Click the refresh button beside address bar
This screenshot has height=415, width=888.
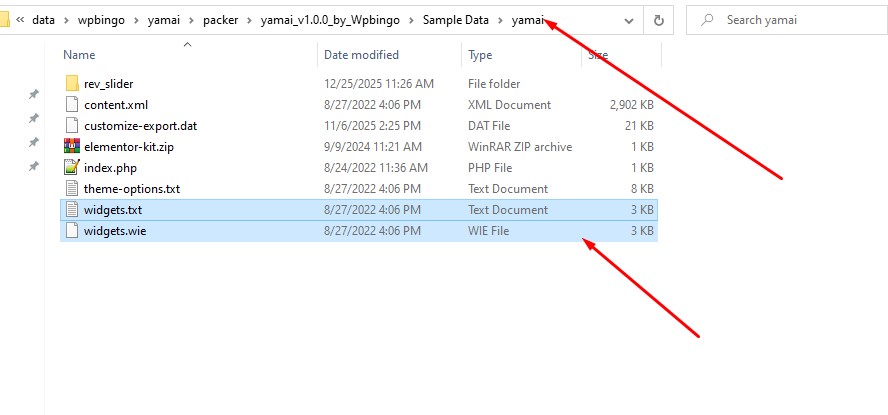click(658, 20)
